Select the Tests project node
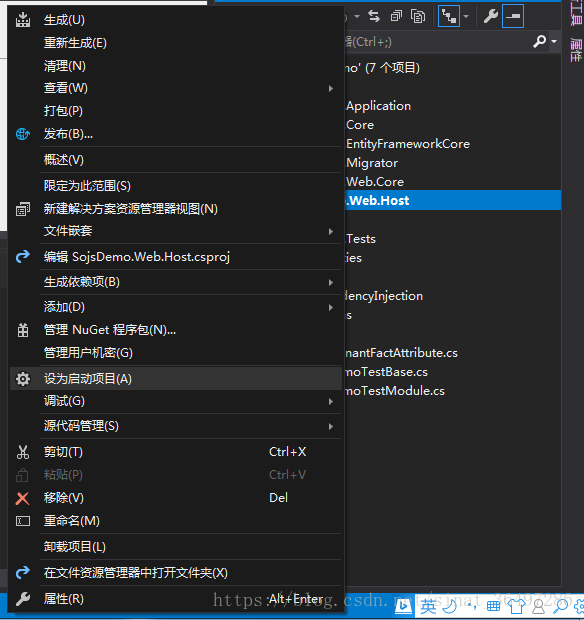This screenshot has width=584, height=620. 361,238
